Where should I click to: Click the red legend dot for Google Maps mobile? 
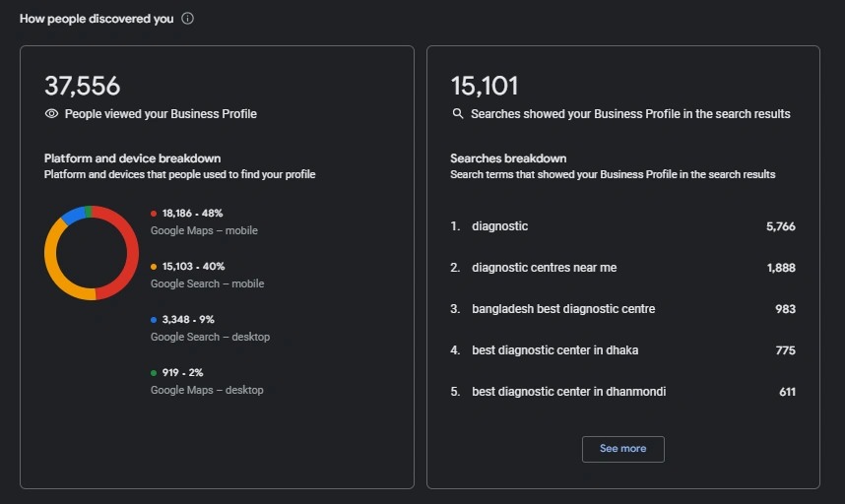tap(154, 214)
